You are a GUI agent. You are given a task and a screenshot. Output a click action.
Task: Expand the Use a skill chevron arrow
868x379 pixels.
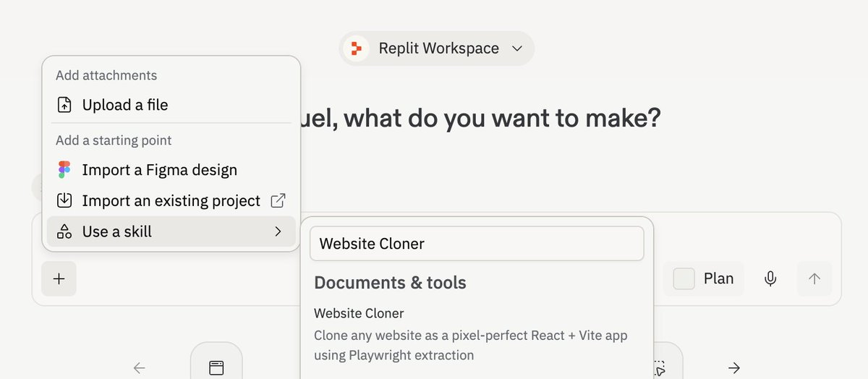[278, 231]
